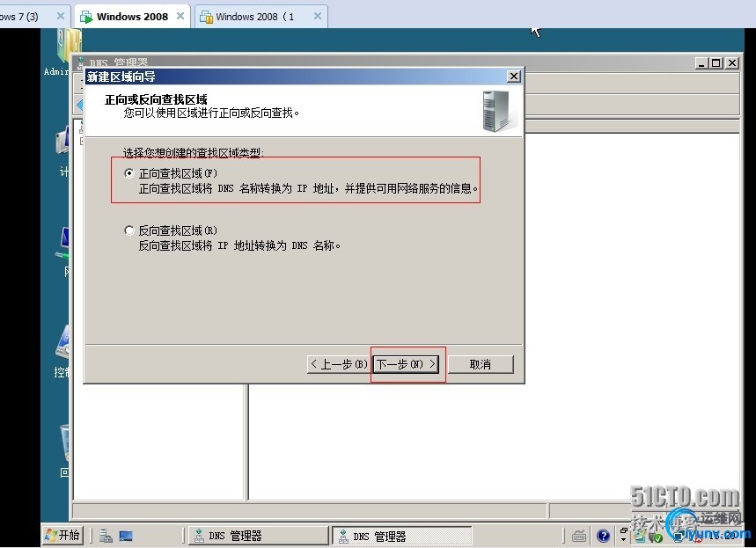The image size is (756, 548).
Task: Maximize the DNS 管理器 window
Action: pyautogui.click(x=716, y=63)
